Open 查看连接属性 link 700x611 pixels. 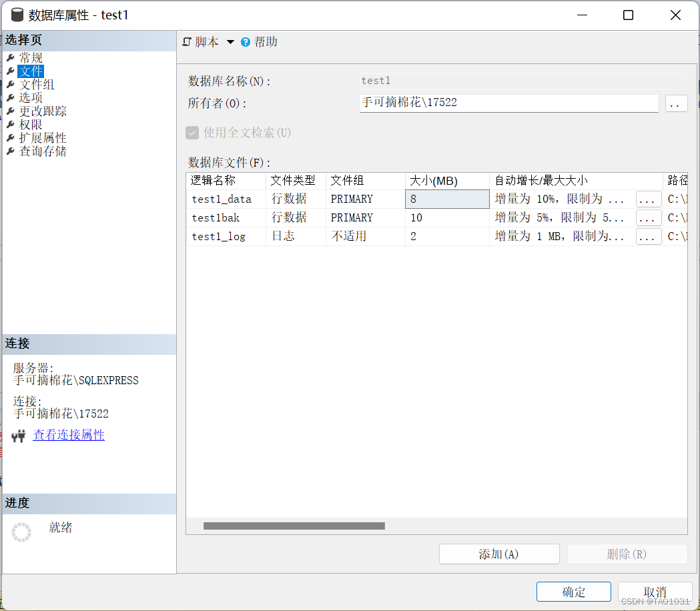[69, 435]
